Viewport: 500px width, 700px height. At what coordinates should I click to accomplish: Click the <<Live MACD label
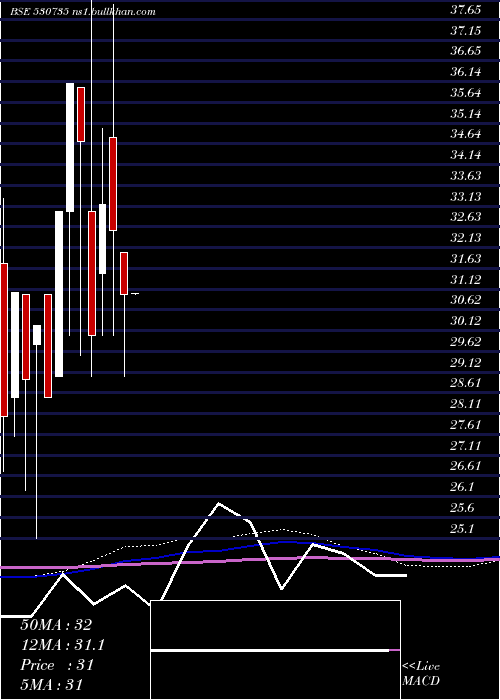point(421,673)
